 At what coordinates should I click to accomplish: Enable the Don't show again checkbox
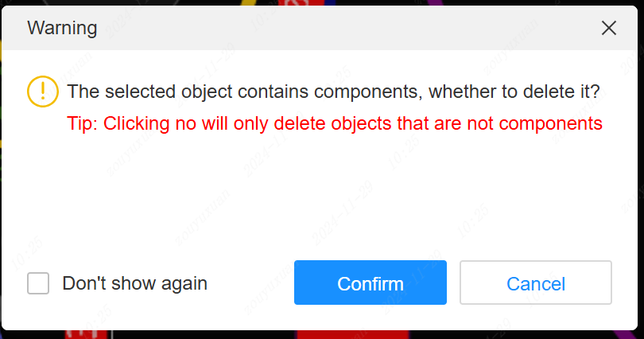pos(38,283)
